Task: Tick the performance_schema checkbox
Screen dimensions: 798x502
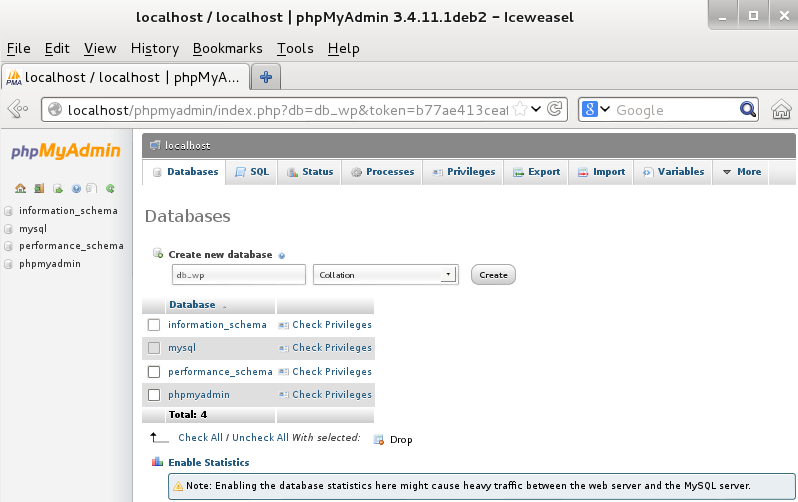Action: (154, 372)
